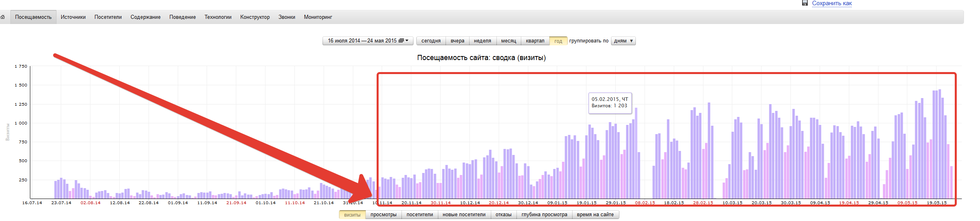Open the Технологии menu
The image size is (980, 221).
click(x=218, y=17)
